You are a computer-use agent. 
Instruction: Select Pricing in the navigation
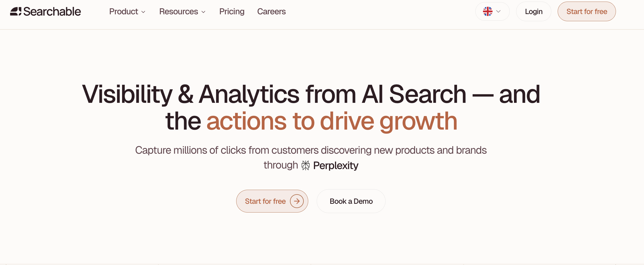tap(232, 11)
